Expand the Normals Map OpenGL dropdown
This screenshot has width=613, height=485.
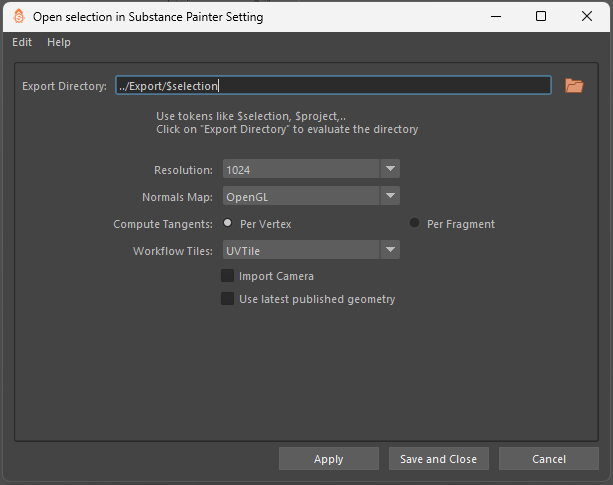click(x=310, y=196)
